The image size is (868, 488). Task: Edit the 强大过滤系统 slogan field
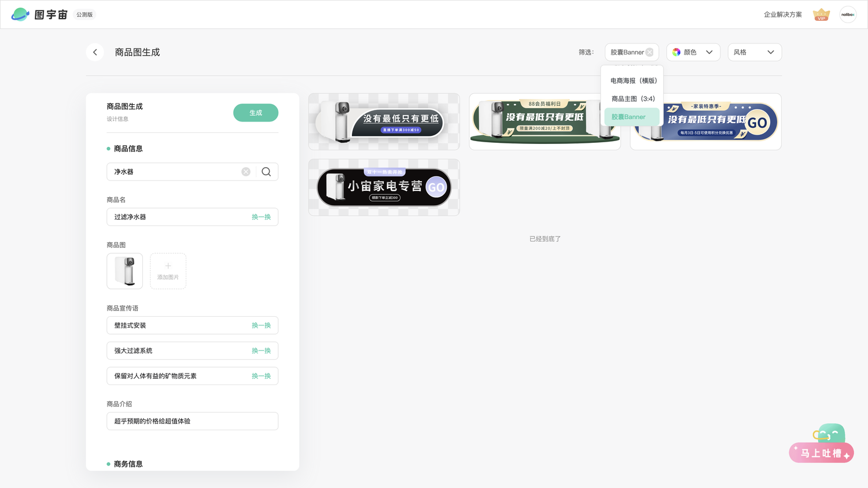tap(192, 351)
